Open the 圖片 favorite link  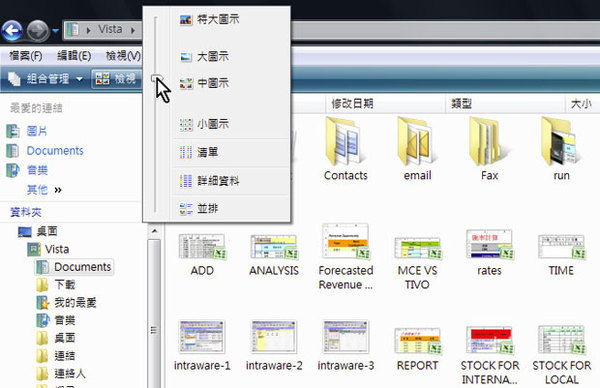(26, 131)
